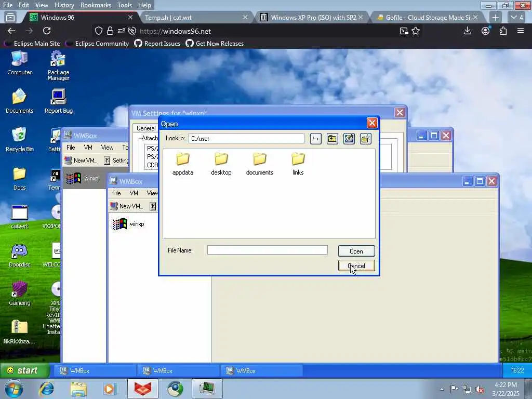The height and width of the screenshot is (399, 532).
Task: Click the File Name input field
Action: click(268, 250)
